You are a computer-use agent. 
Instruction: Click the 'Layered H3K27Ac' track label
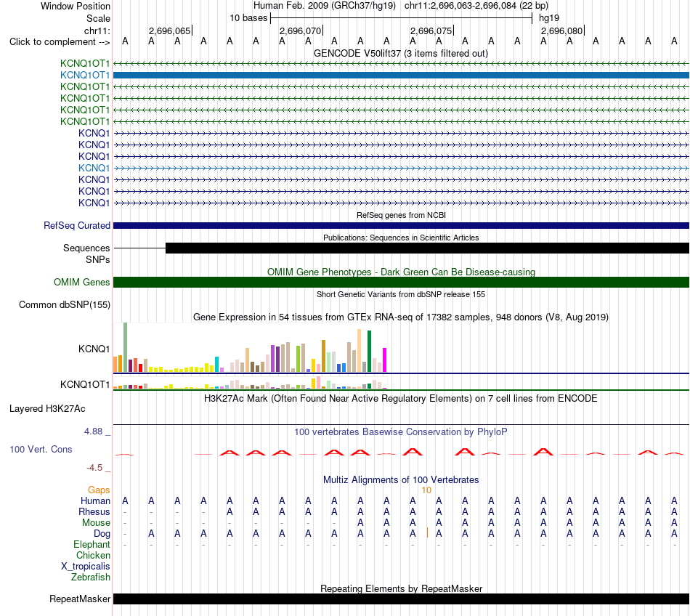point(47,409)
